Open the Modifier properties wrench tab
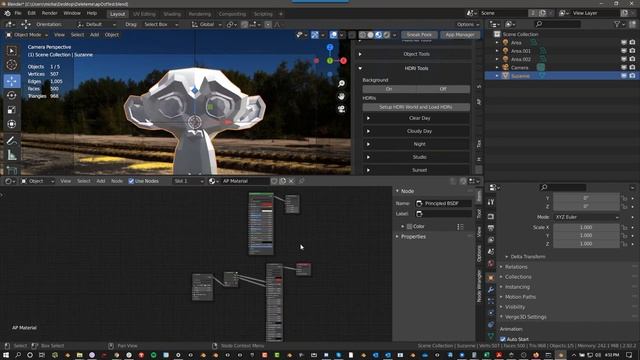The width and height of the screenshot is (640, 360). (491, 289)
